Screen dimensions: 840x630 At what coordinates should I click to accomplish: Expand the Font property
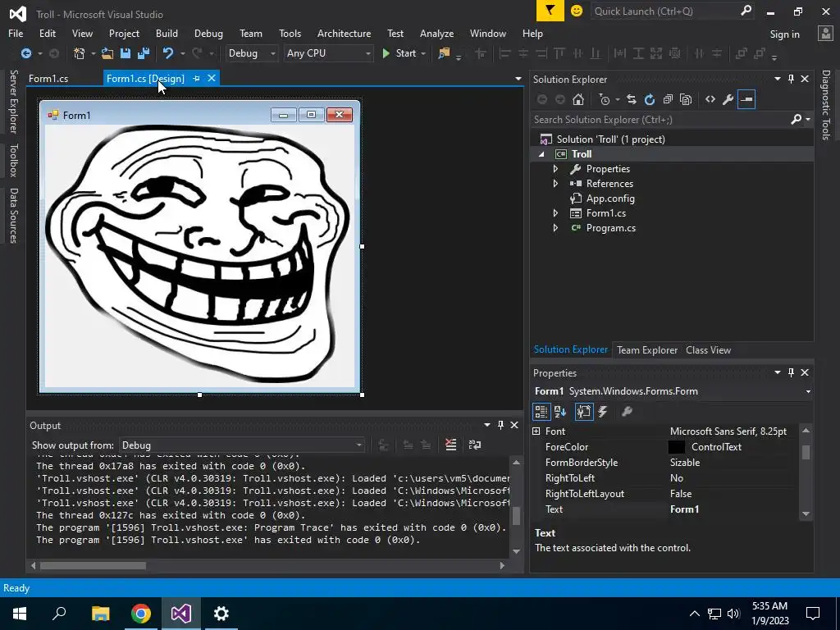click(x=536, y=431)
